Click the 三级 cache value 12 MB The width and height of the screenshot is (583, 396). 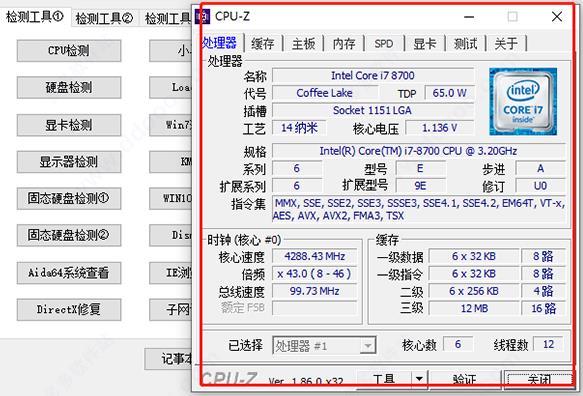[x=474, y=308]
